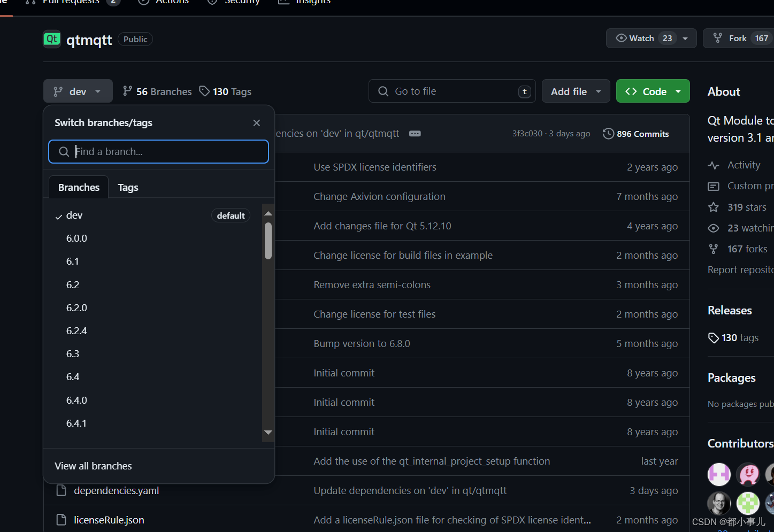
Task: Click the Activity pulse icon in the sidebar
Action: [714, 165]
